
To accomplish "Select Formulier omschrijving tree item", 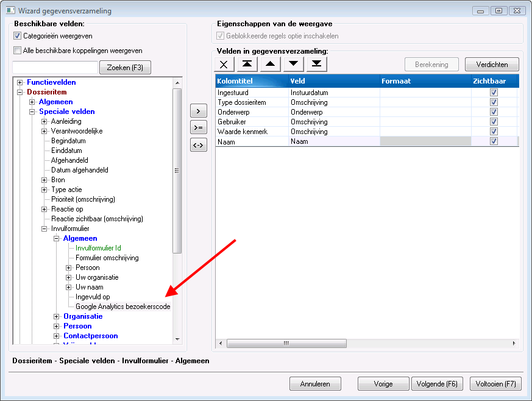I will coord(107,258).
